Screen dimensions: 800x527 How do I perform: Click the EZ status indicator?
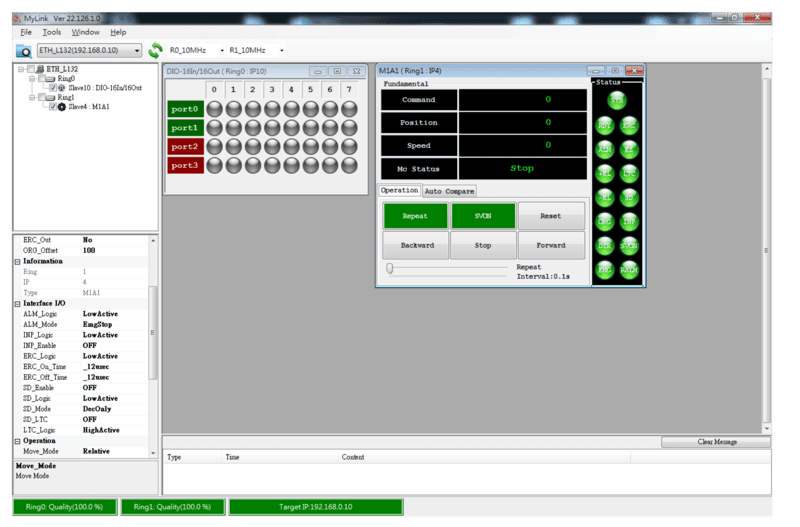coord(629,149)
